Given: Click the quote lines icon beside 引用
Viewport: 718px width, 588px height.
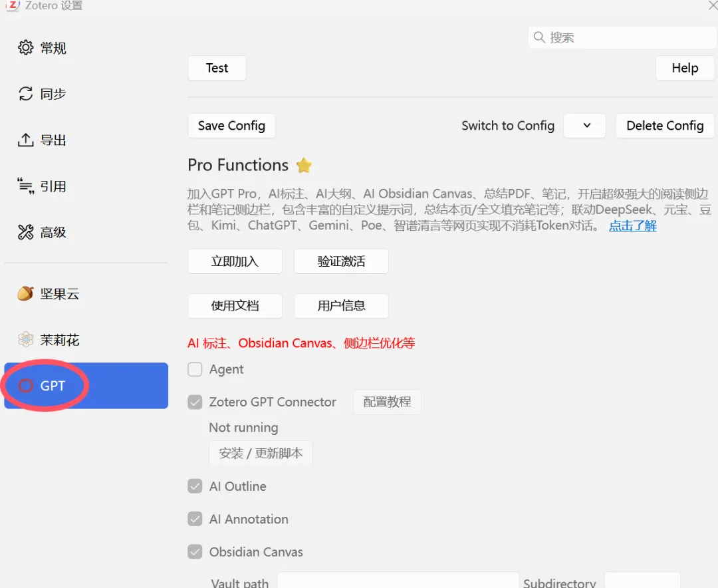Looking at the screenshot, I should point(26,186).
